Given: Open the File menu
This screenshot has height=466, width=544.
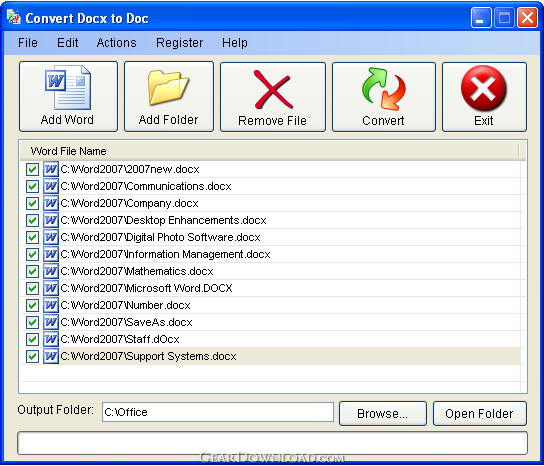Looking at the screenshot, I should point(28,43).
